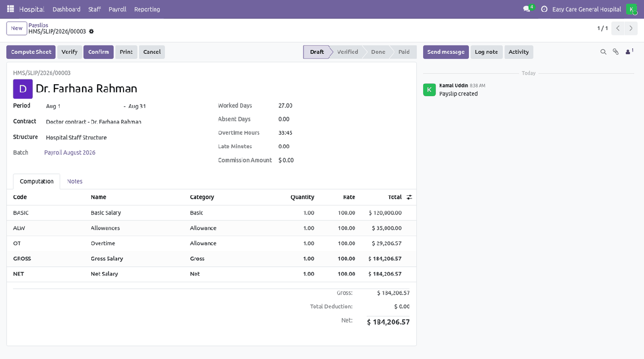Click the Log note button

[x=486, y=52]
